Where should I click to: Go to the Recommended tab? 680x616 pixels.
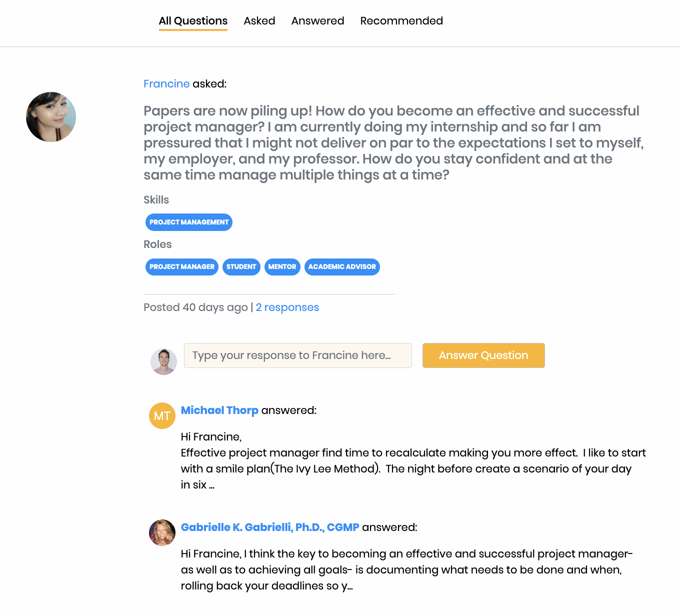click(401, 21)
